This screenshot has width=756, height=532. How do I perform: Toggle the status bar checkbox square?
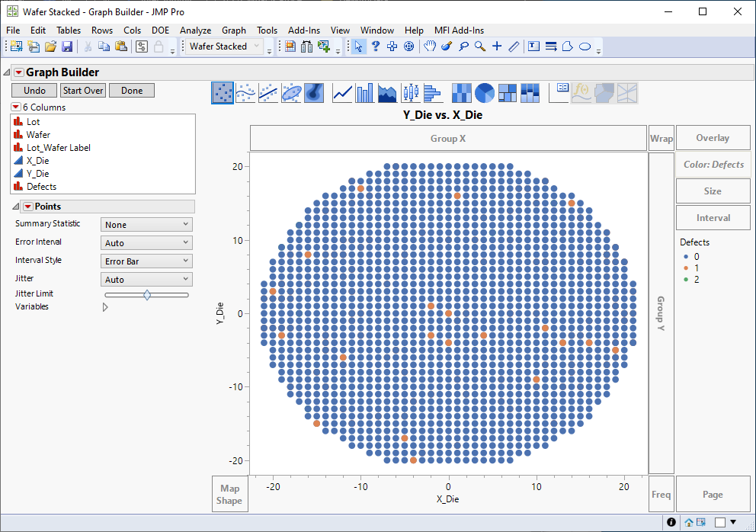[720, 522]
